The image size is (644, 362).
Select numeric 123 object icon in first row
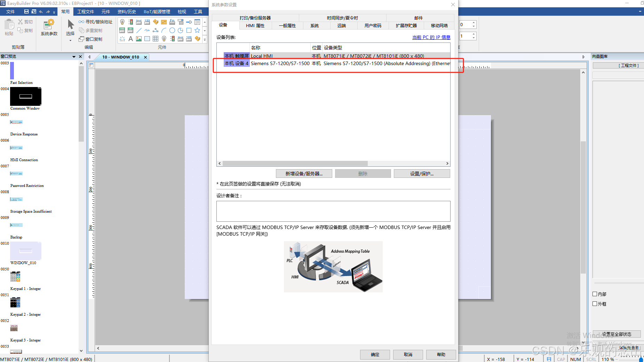(x=147, y=22)
